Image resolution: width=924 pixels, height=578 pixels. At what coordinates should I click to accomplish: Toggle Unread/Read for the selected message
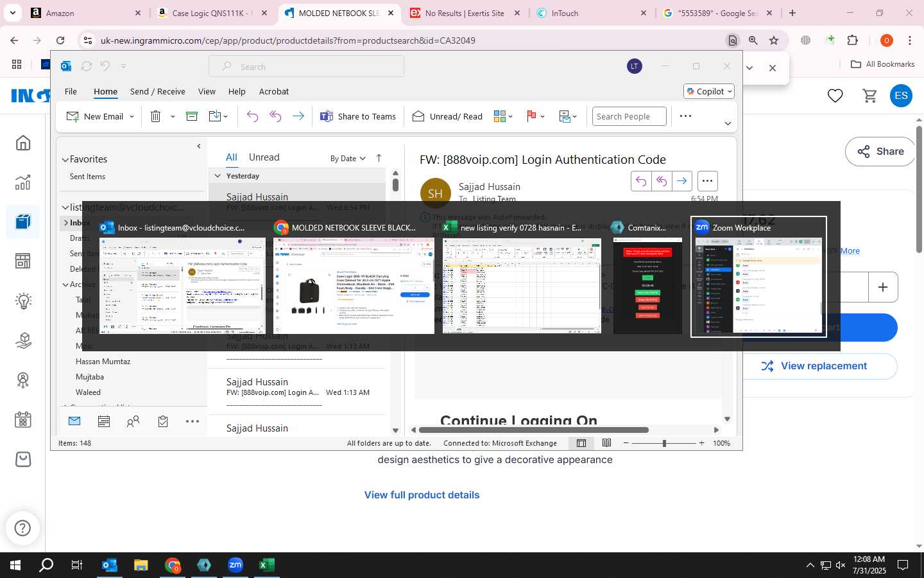[447, 116]
